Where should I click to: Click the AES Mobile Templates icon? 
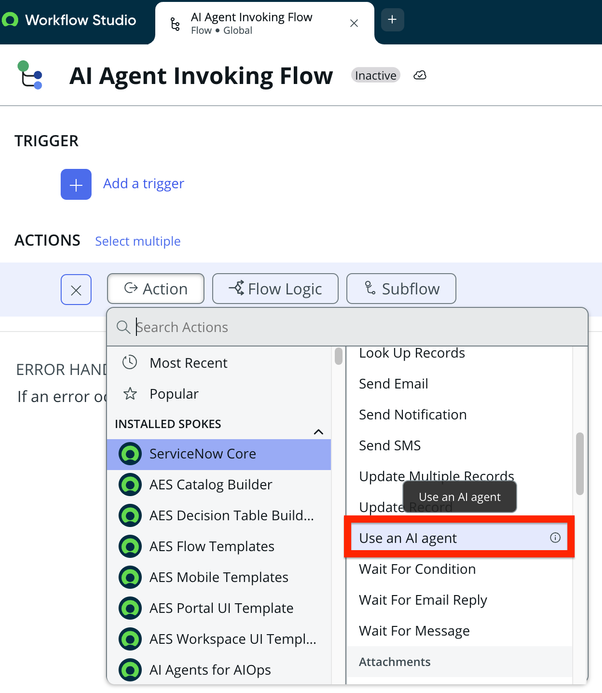click(130, 578)
